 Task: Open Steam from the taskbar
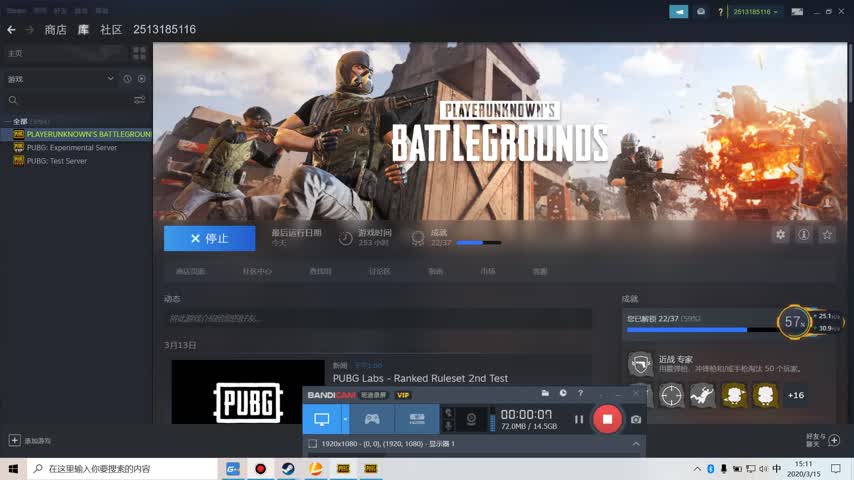[288, 469]
